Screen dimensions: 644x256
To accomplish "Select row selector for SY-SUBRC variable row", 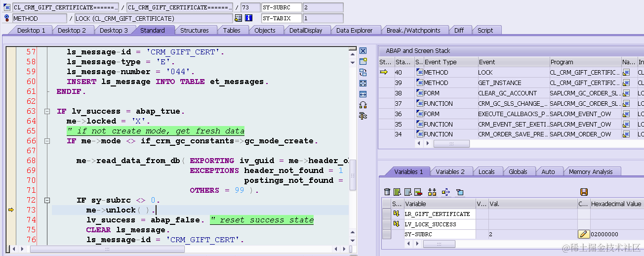I will click(387, 234).
